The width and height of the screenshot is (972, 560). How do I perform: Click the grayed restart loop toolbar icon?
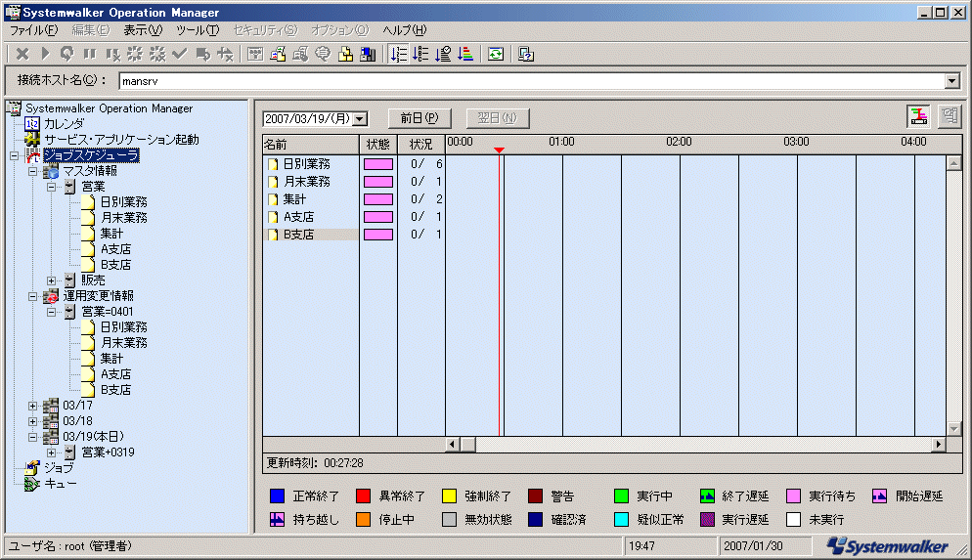pyautogui.click(x=66, y=55)
